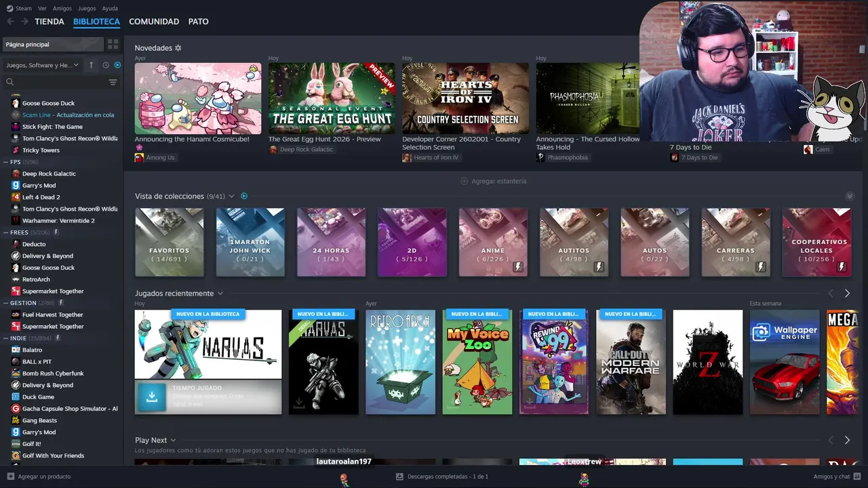This screenshot has width=868, height=488.
Task: Collapse the collections shelf with double chevron
Action: click(850, 197)
